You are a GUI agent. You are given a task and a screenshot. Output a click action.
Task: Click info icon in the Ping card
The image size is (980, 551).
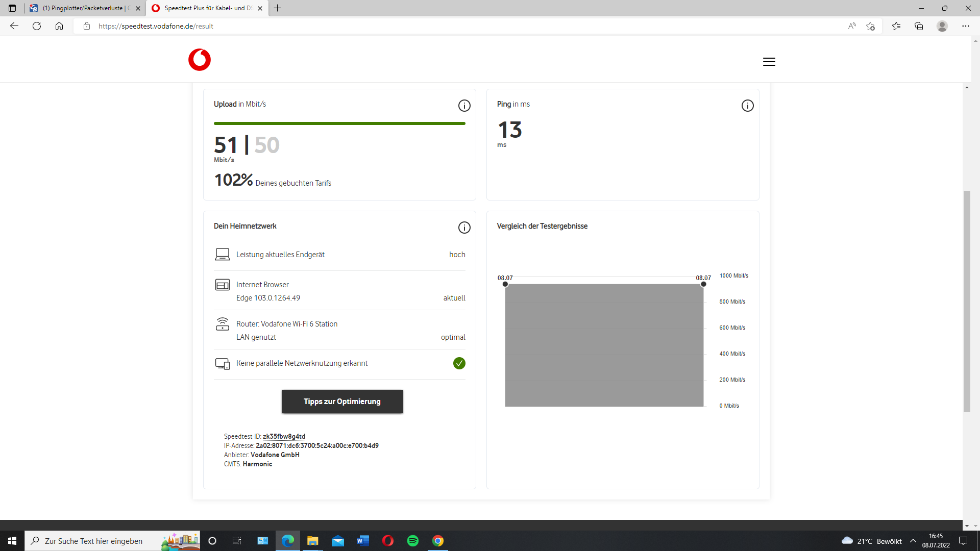coord(747,106)
